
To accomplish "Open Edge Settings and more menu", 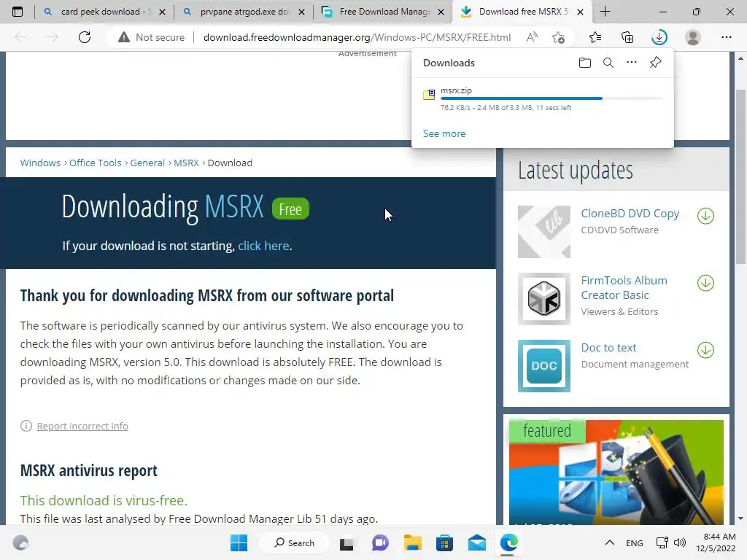I will coord(726,37).
